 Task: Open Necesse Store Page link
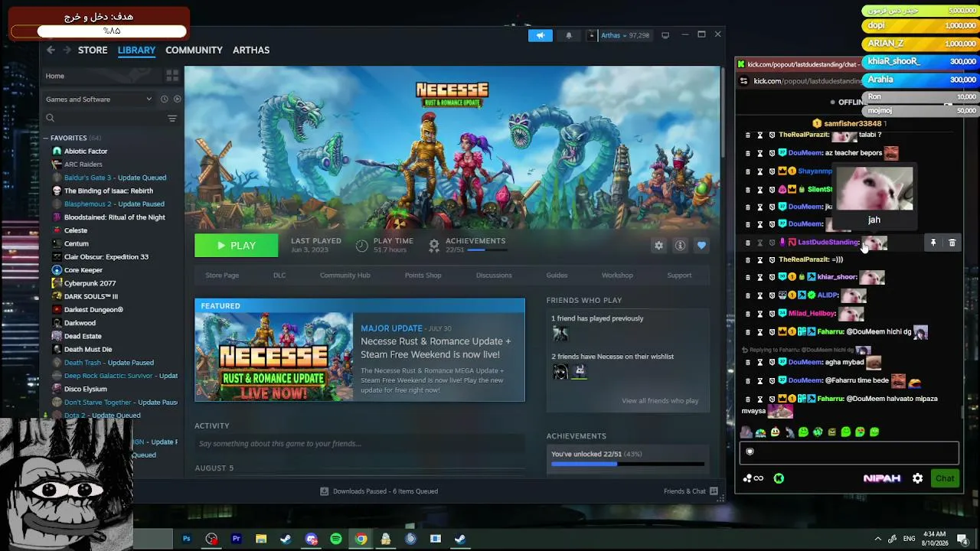pyautogui.click(x=222, y=275)
